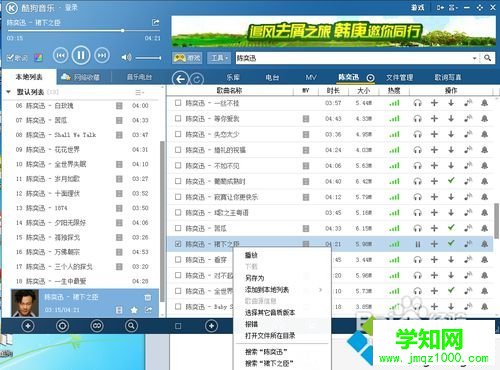This screenshot has height=370, width=500.
Task: Open the 乐库 tab
Action: 233,77
